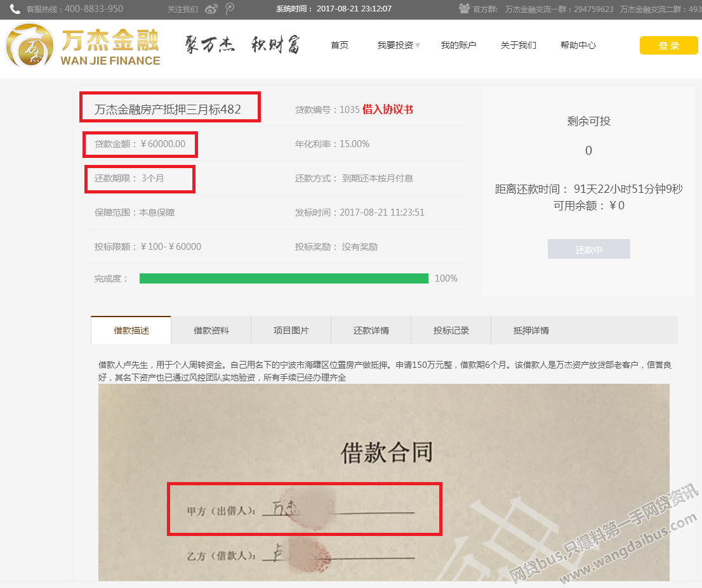The width and height of the screenshot is (702, 588).
Task: Click the 剩余可投 heading
Action: tap(589, 121)
